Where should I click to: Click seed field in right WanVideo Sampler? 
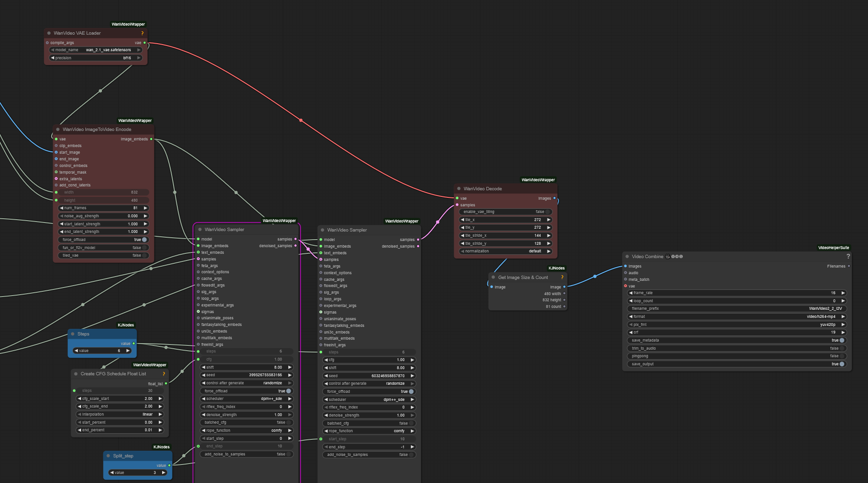tap(369, 376)
